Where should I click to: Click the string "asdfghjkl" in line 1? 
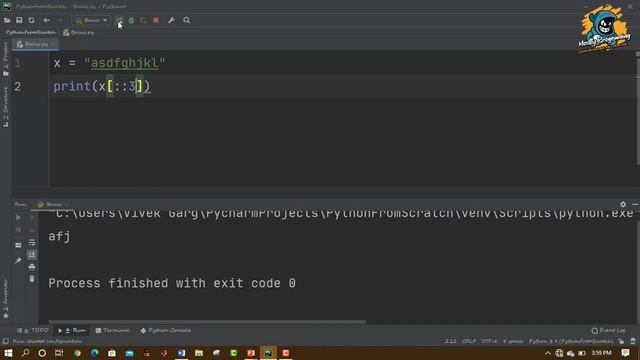click(124, 63)
